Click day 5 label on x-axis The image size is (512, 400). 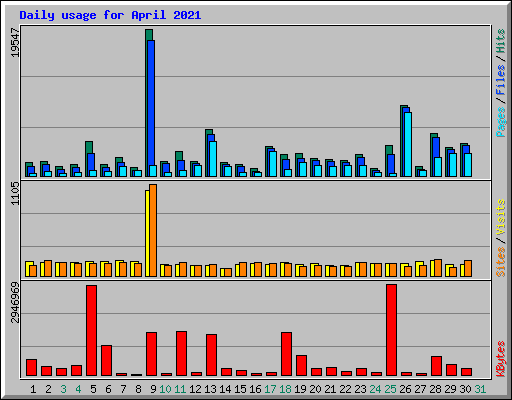[x=93, y=389]
